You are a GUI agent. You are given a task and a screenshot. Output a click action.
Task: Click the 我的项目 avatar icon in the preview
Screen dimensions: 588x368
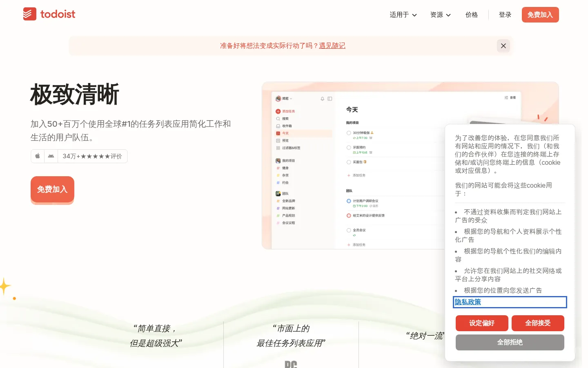(x=278, y=161)
